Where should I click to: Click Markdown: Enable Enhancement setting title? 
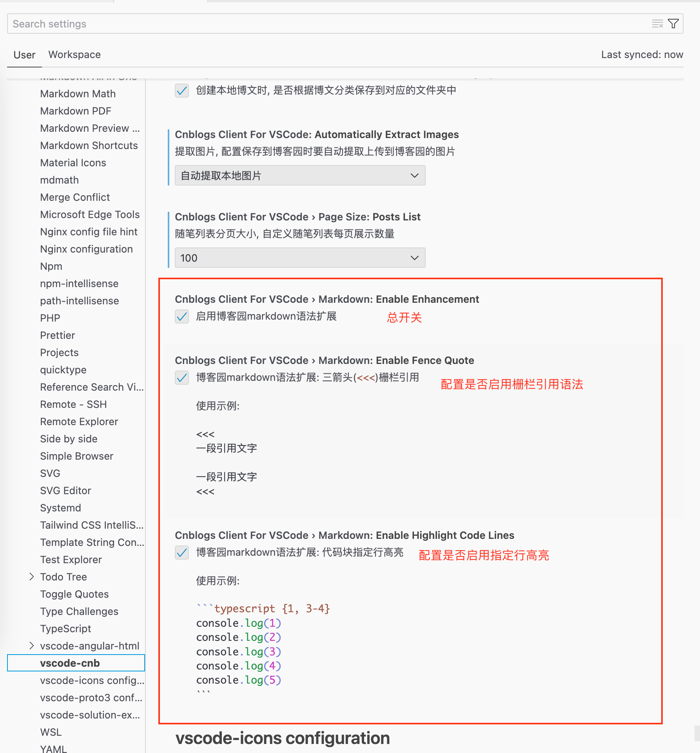[x=327, y=299]
